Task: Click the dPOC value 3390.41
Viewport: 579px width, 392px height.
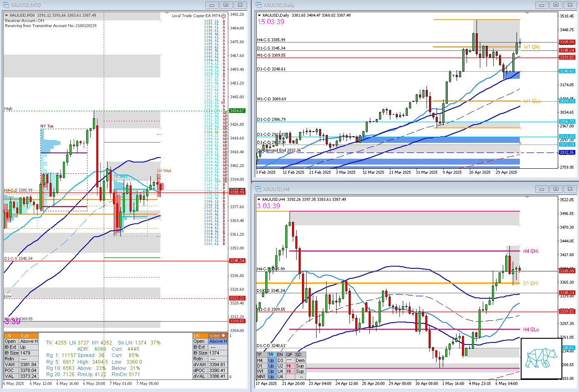Action: (x=218, y=370)
